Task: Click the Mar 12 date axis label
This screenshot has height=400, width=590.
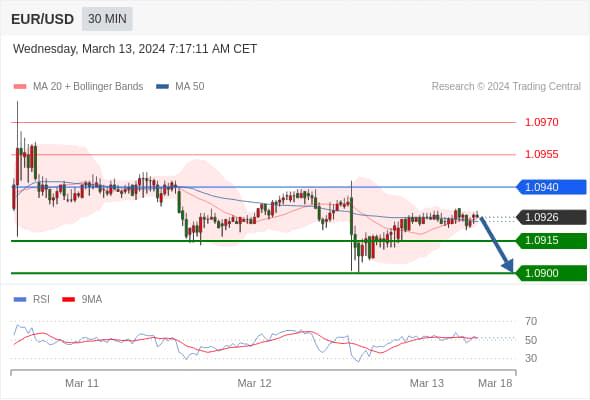Action: [254, 383]
